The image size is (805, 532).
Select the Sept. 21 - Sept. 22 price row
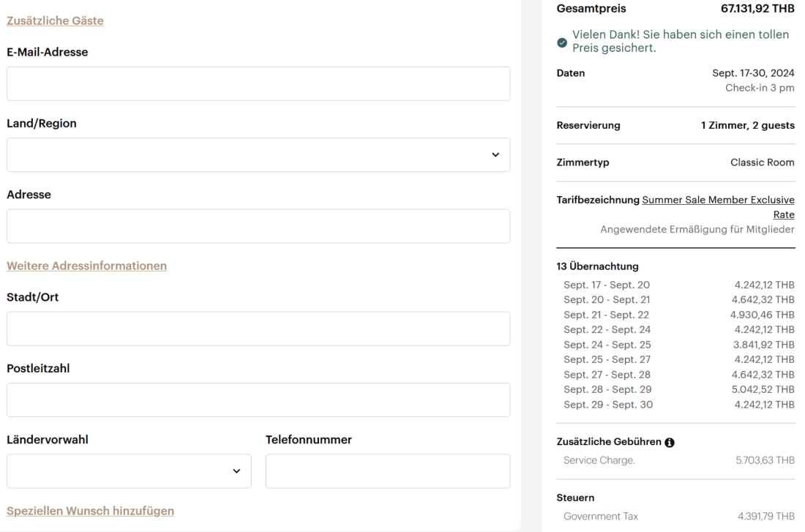tap(675, 315)
